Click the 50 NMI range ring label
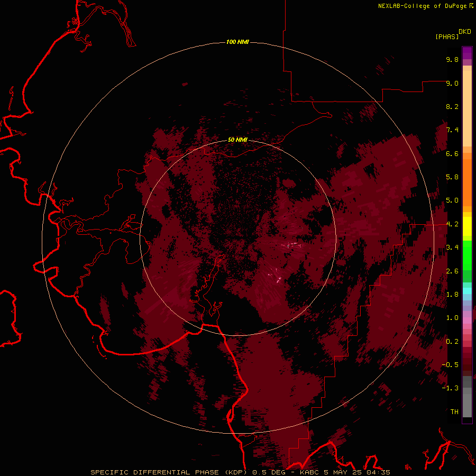The image size is (476, 476). tap(237, 140)
